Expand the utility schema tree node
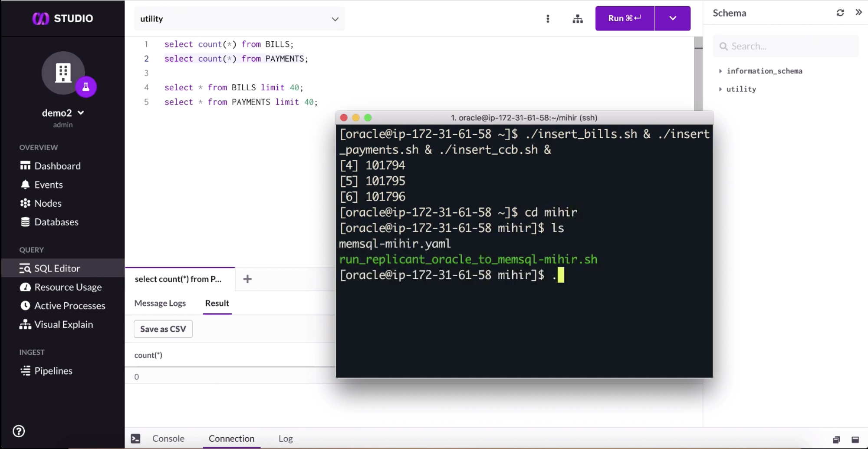 coord(720,89)
